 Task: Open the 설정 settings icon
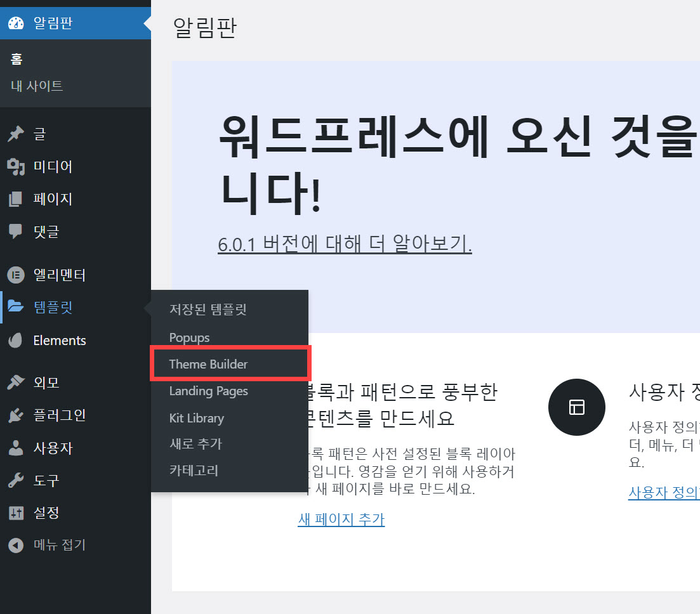coord(16,513)
